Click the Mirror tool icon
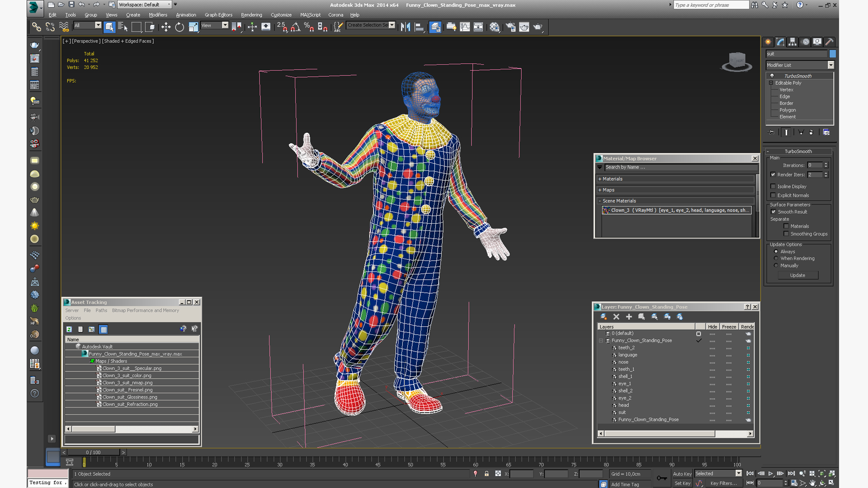The height and width of the screenshot is (488, 868). pos(406,27)
